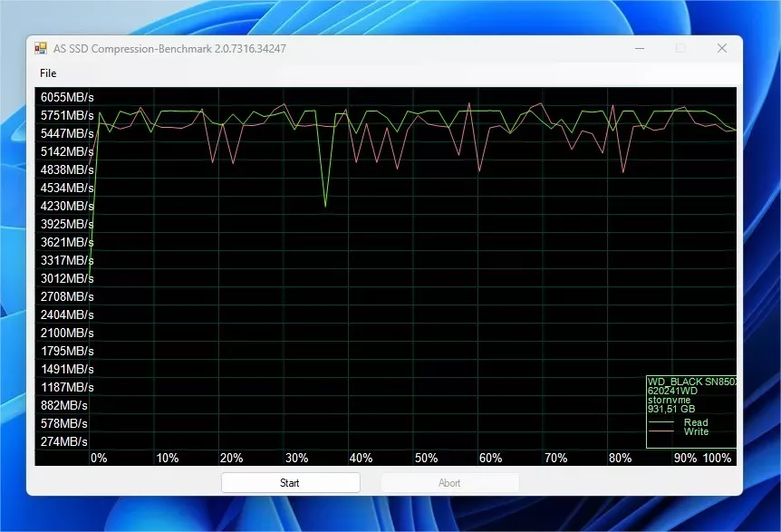Click the 931,51 GB capacity label
781x532 pixels.
coord(671,409)
